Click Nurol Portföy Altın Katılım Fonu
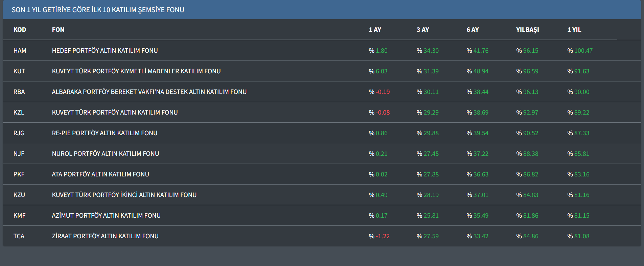Image resolution: width=644 pixels, height=266 pixels. coord(105,154)
